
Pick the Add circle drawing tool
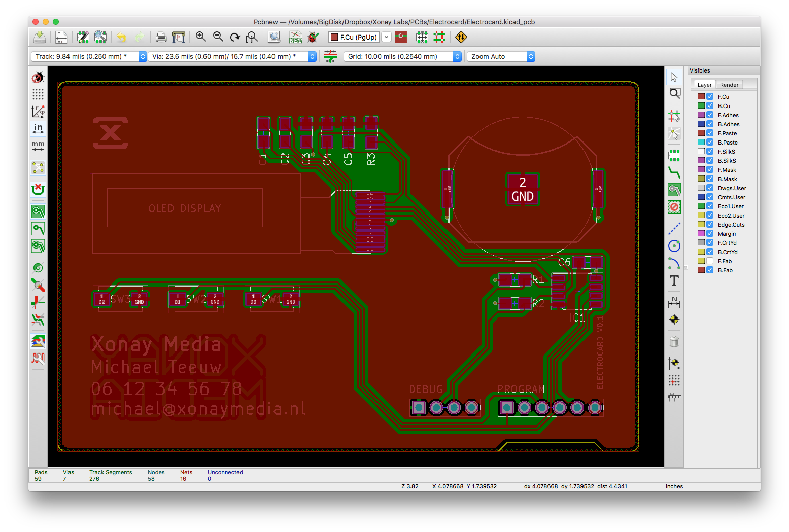click(x=674, y=246)
